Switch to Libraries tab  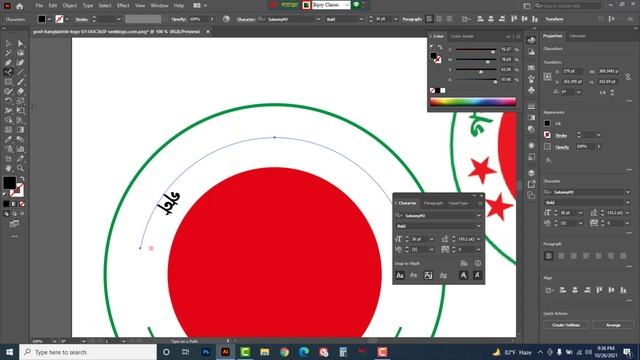[x=577, y=36]
